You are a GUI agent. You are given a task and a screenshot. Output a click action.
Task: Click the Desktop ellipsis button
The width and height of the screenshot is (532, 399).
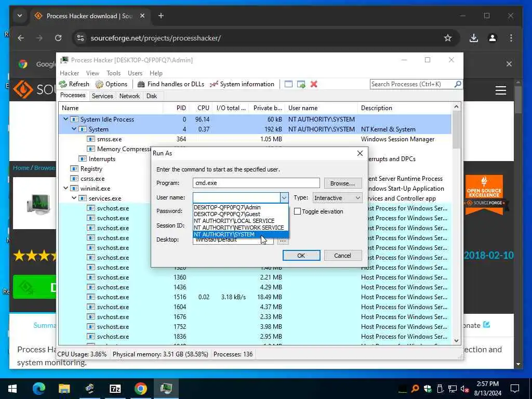[283, 241]
